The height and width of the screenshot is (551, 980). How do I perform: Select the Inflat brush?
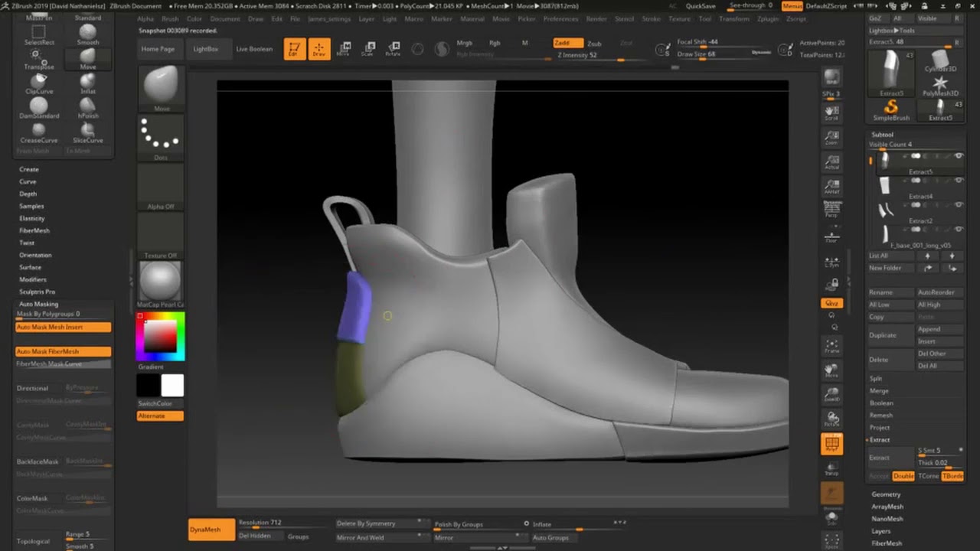click(88, 83)
